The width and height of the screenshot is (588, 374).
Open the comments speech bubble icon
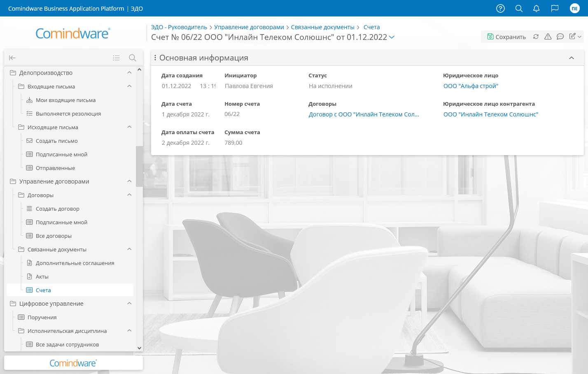pyautogui.click(x=560, y=37)
